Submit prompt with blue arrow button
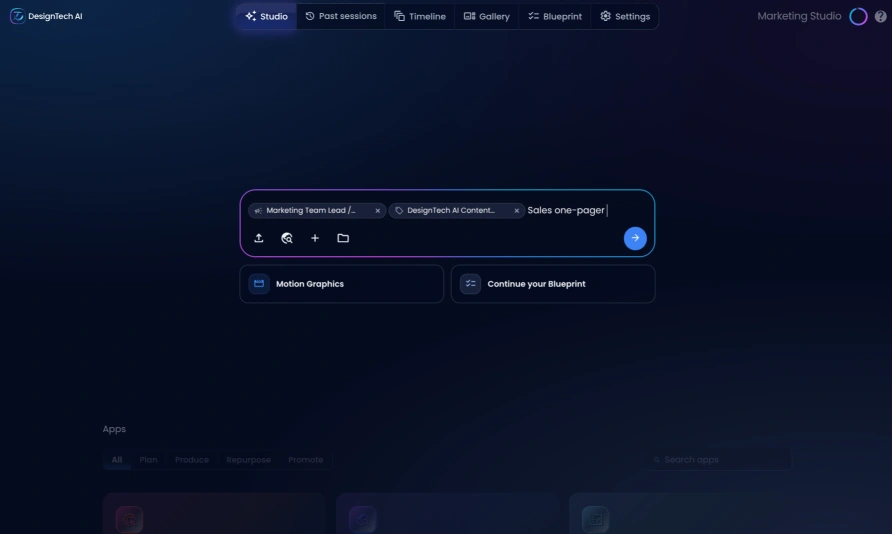 click(x=635, y=238)
